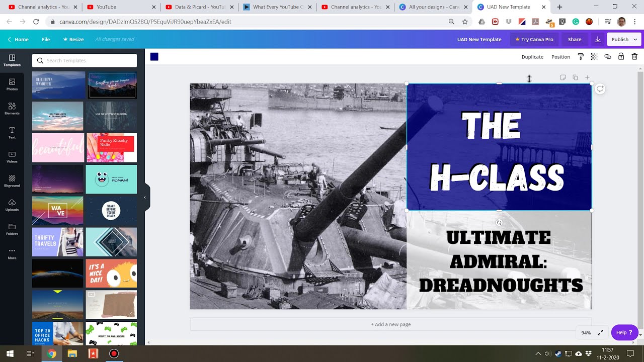Click the Duplicate button

pyautogui.click(x=532, y=57)
